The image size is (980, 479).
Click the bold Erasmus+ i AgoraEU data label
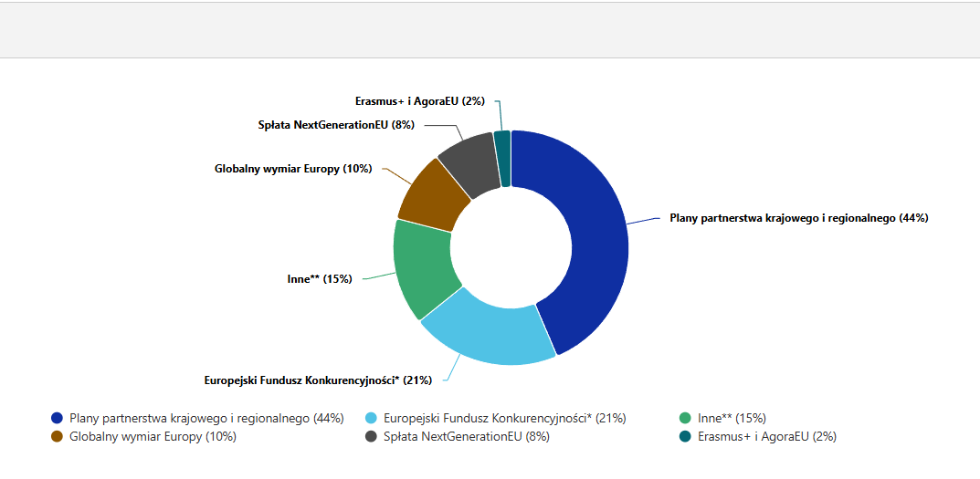[x=420, y=101]
